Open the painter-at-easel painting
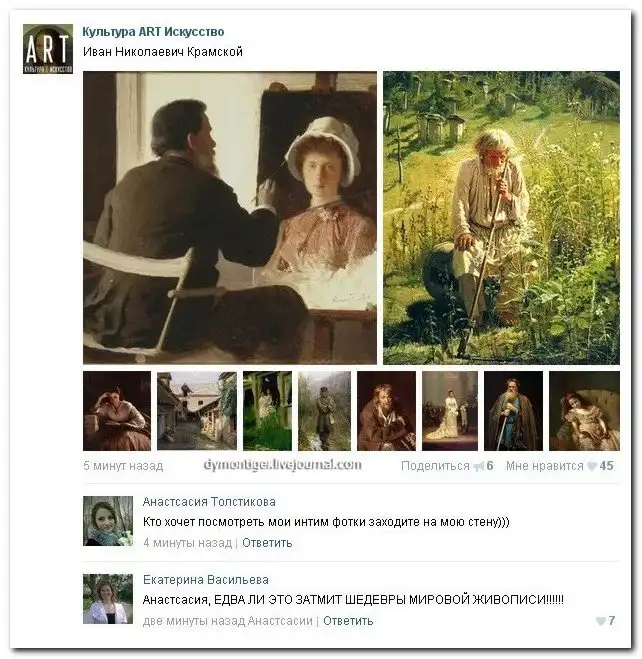The width and height of the screenshot is (642, 659). pyautogui.click(x=229, y=217)
